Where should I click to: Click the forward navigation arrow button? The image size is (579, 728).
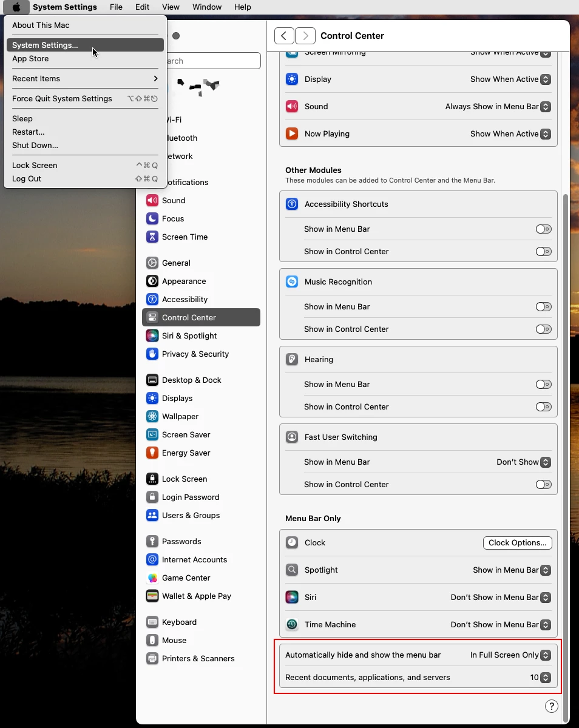[x=305, y=36]
